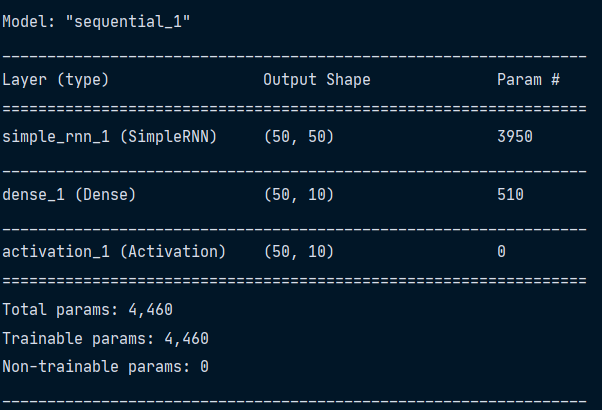
Task: Click the param count of activation_1
Action: [x=501, y=251]
